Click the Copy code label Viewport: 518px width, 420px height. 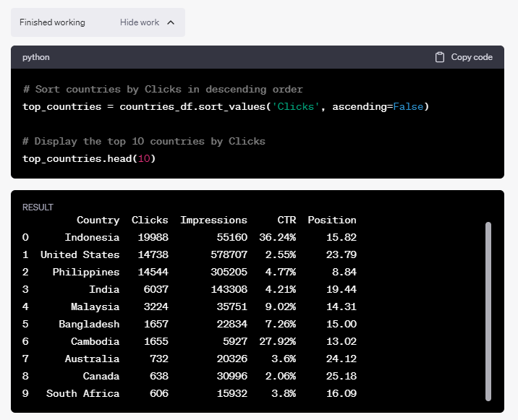(x=472, y=57)
